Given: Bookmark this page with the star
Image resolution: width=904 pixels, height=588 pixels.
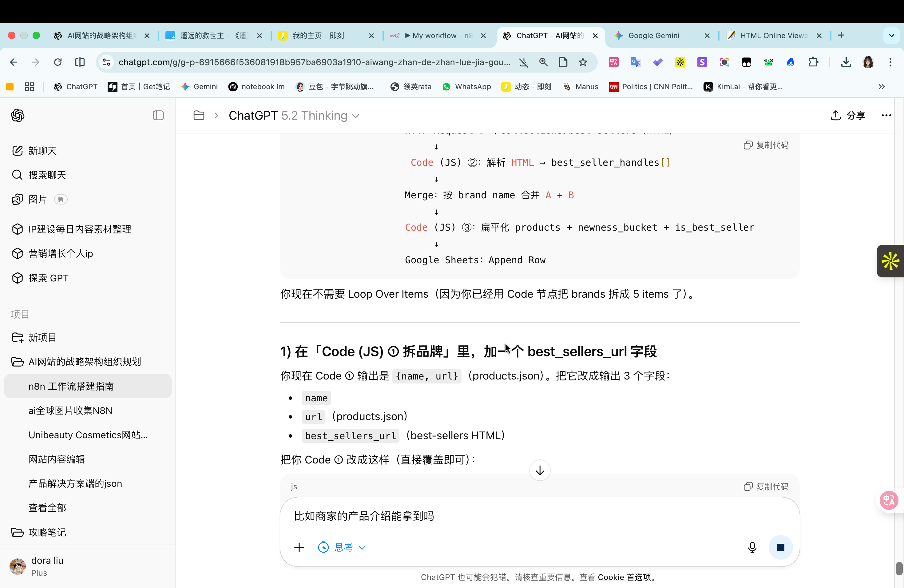Looking at the screenshot, I should (x=583, y=62).
